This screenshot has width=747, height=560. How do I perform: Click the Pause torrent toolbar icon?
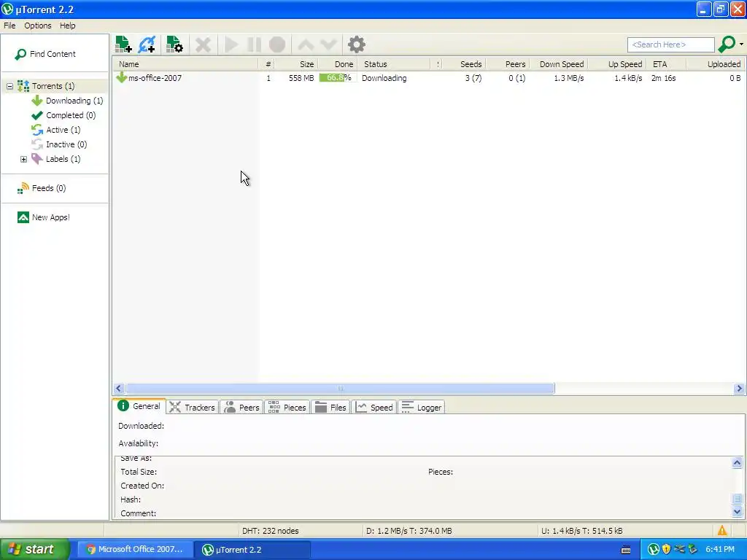255,44
